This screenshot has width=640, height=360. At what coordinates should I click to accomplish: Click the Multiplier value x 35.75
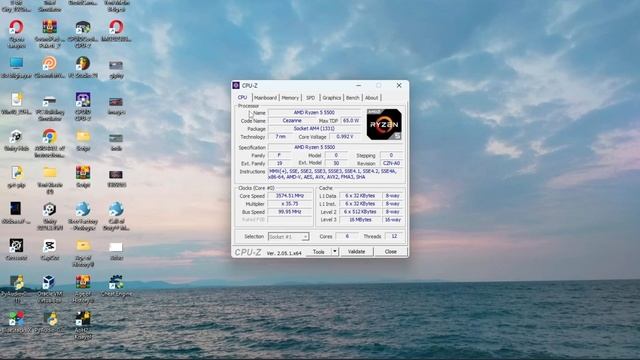pos(290,204)
